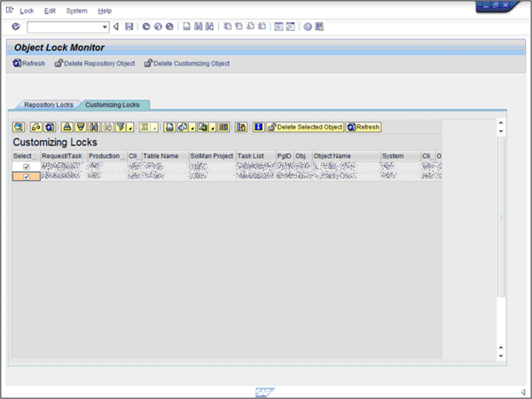
Task: Go to First Page icon
Action: coord(227,27)
